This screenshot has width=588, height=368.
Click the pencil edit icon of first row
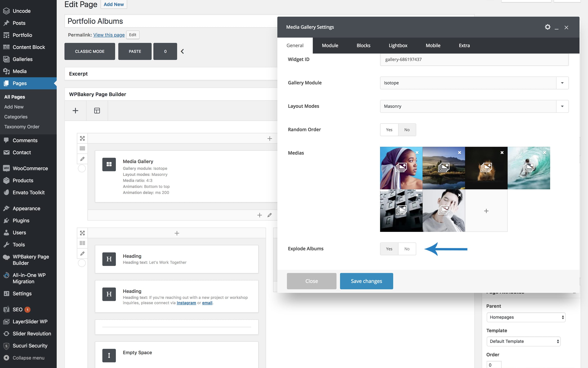pos(82,159)
